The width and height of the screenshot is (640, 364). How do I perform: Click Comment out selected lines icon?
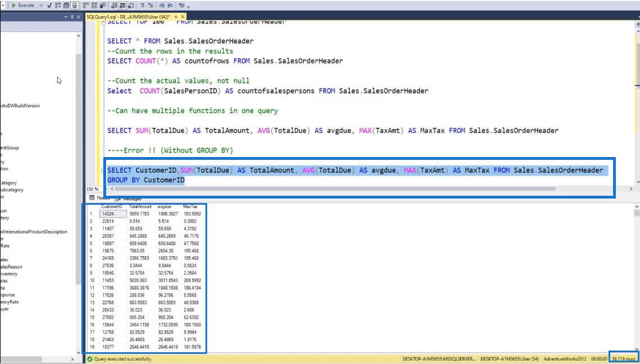[x=141, y=5]
